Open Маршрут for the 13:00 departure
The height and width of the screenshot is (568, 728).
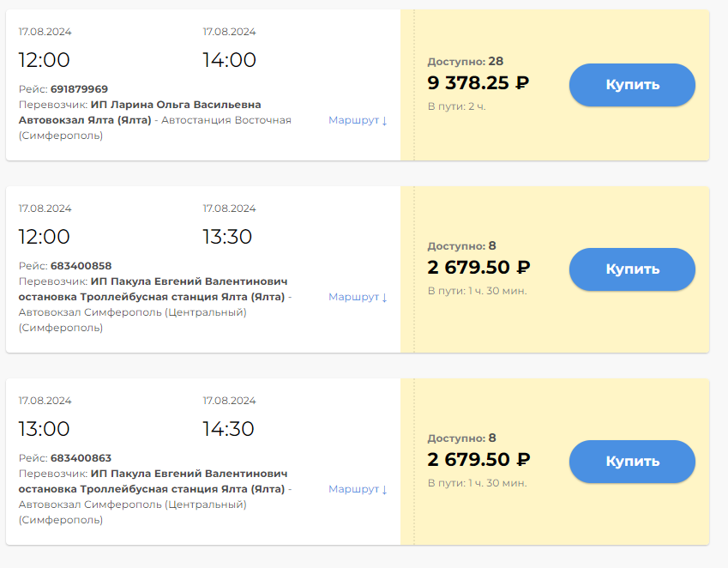(358, 490)
